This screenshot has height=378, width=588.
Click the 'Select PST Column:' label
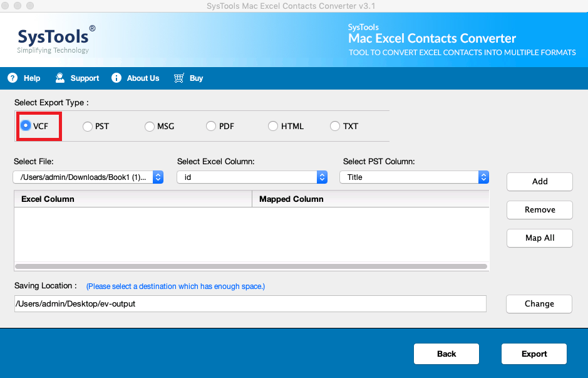point(379,161)
